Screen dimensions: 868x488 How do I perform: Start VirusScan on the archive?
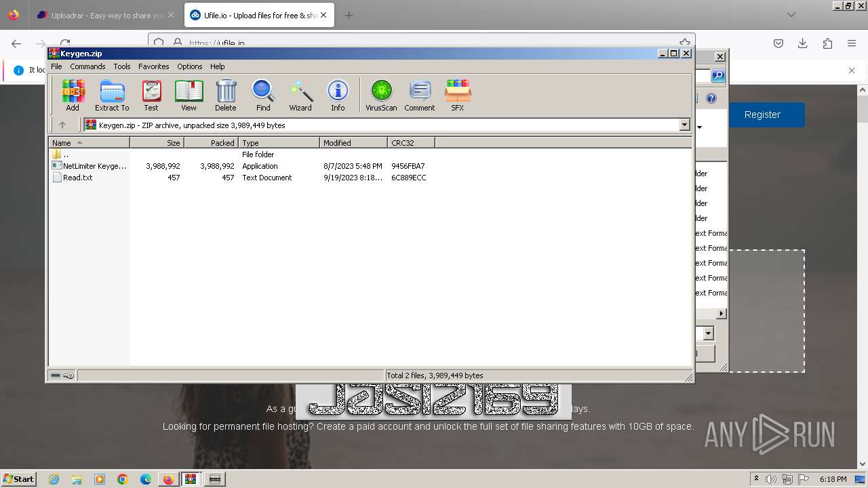point(381,96)
